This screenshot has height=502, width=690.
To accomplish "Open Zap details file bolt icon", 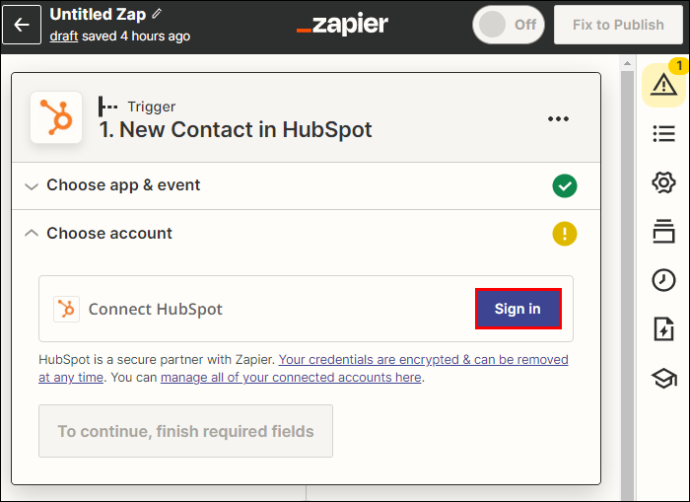I will (664, 329).
